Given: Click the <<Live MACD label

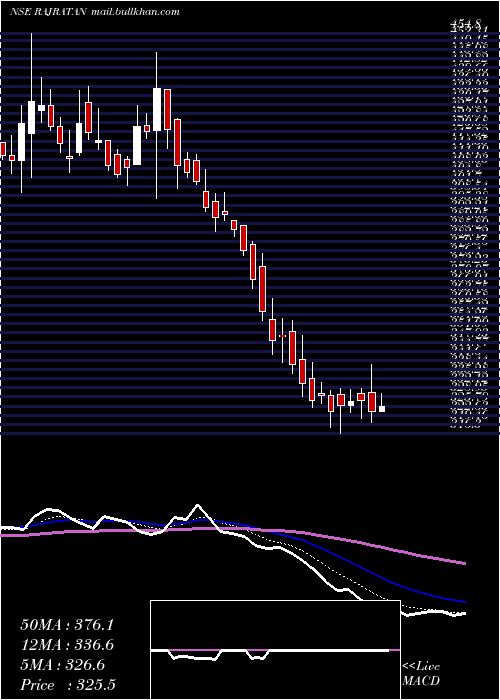Looking at the screenshot, I should [x=421, y=674].
